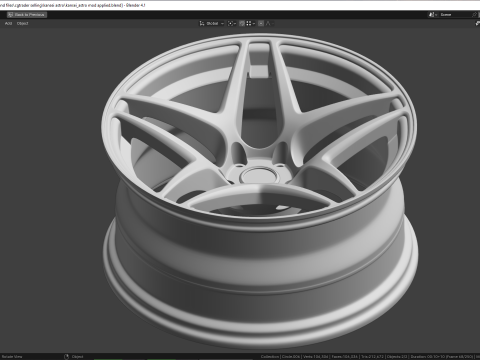Open the snapping options dropdown

pyautogui.click(x=251, y=23)
